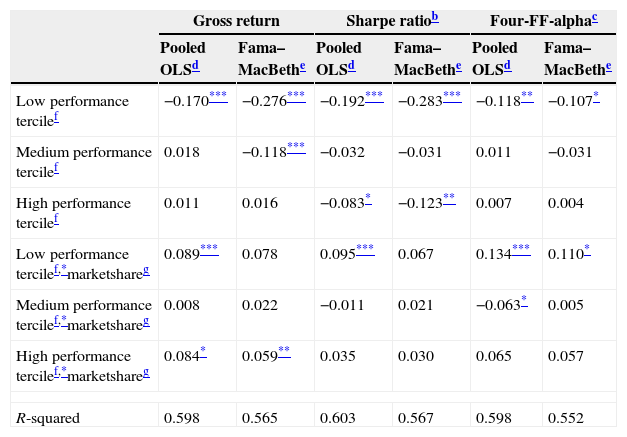The width and height of the screenshot is (627, 437).
Task: Click the asterisk link after −0.063
Action: coord(524,299)
